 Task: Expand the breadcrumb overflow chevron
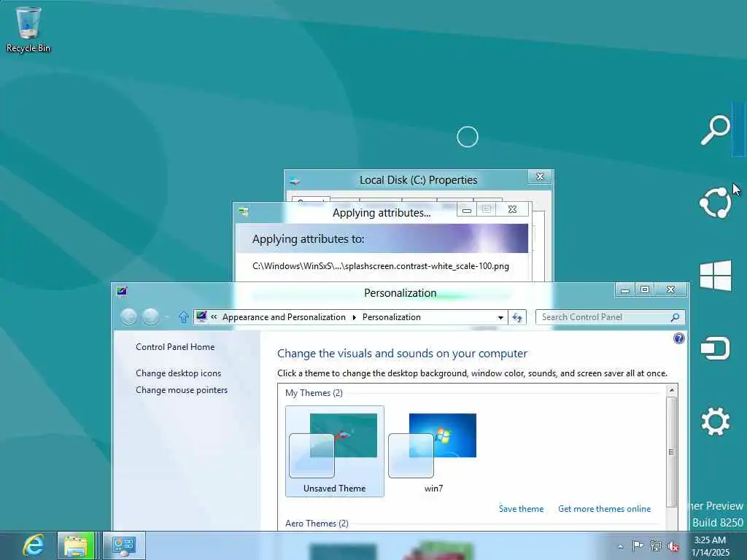[214, 317]
